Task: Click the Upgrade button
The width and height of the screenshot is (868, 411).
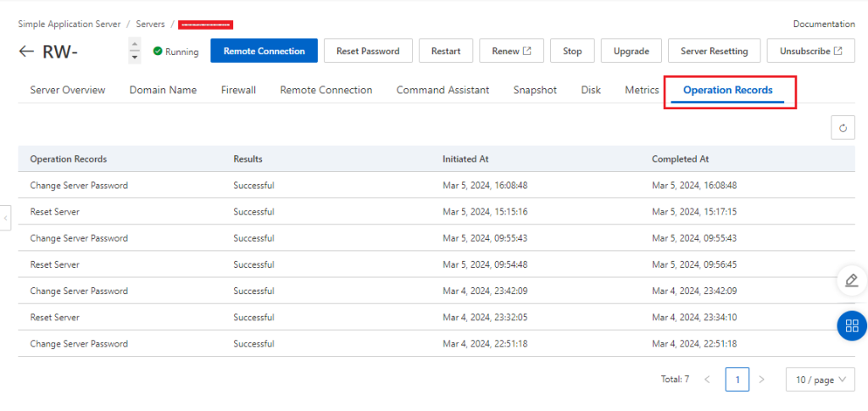Action: click(631, 51)
